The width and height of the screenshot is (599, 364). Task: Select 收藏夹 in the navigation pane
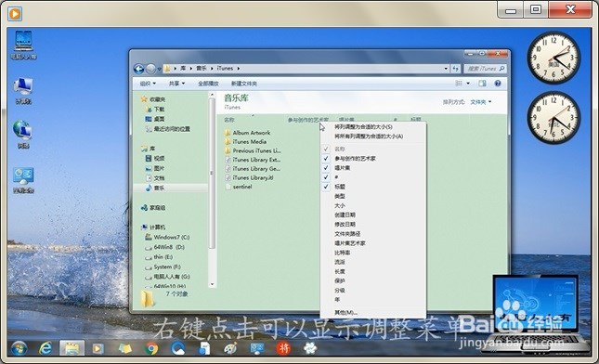153,99
